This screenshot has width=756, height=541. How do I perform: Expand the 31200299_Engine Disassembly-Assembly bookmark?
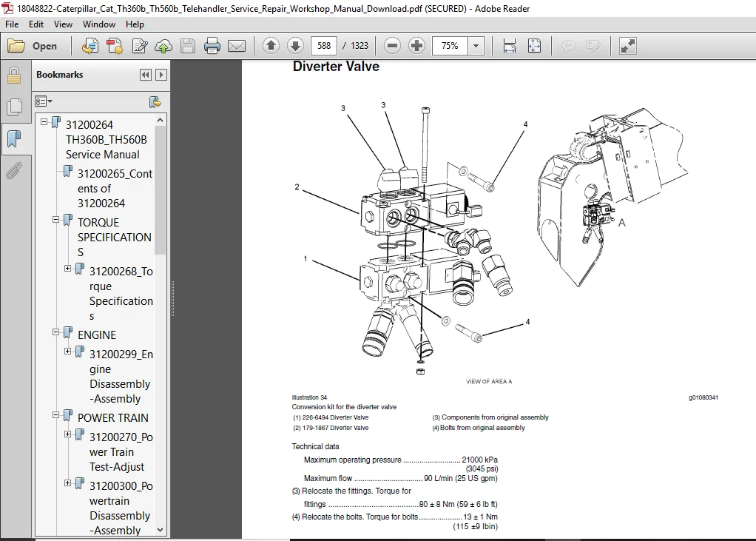(68, 351)
